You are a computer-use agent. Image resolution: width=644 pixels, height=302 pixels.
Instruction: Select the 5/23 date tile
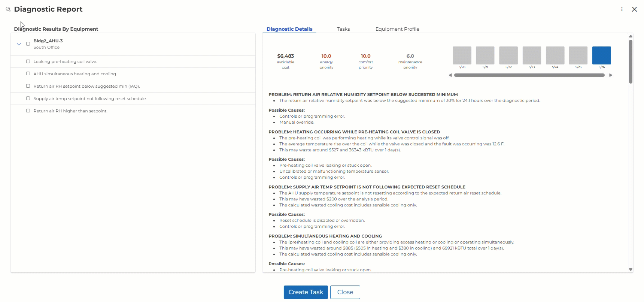point(532,55)
